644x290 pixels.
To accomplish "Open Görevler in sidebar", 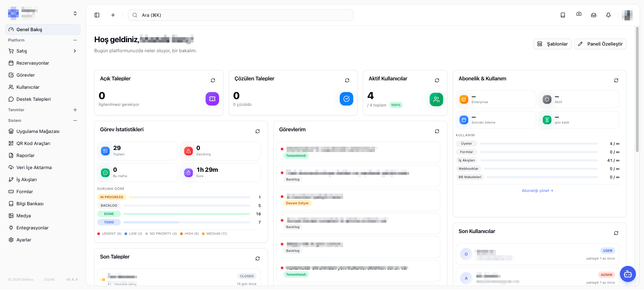I will 43,75.
